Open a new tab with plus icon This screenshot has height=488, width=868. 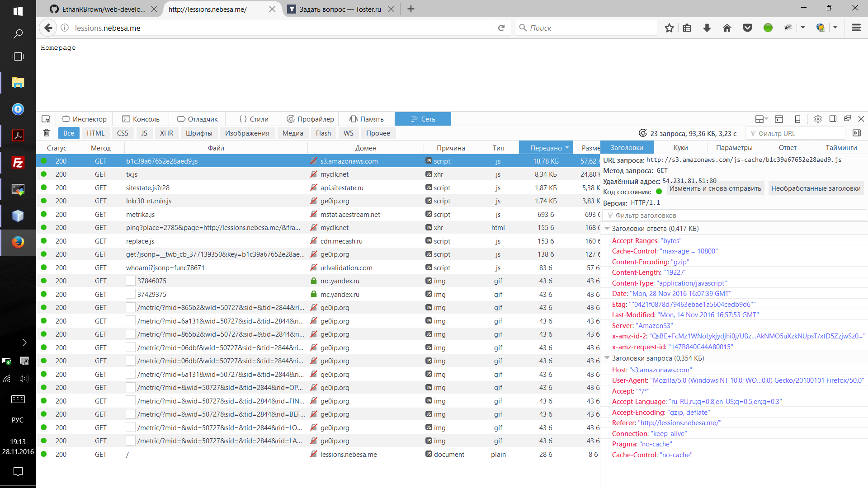click(x=410, y=9)
